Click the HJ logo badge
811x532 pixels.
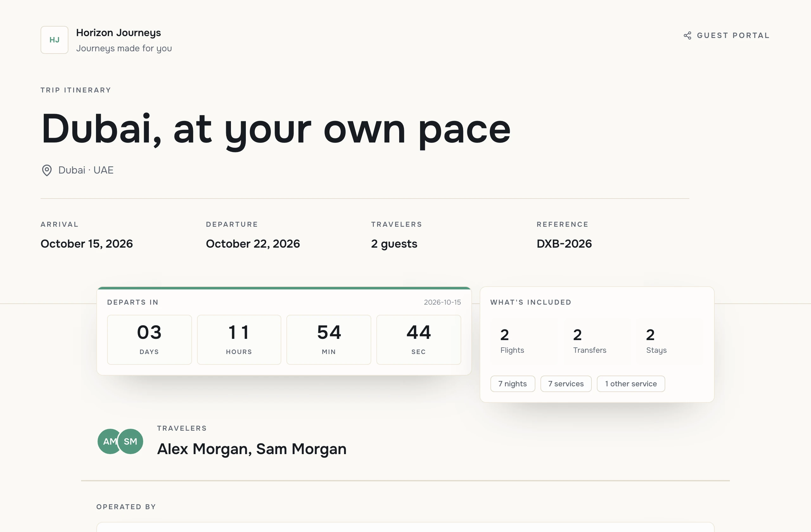(x=54, y=40)
